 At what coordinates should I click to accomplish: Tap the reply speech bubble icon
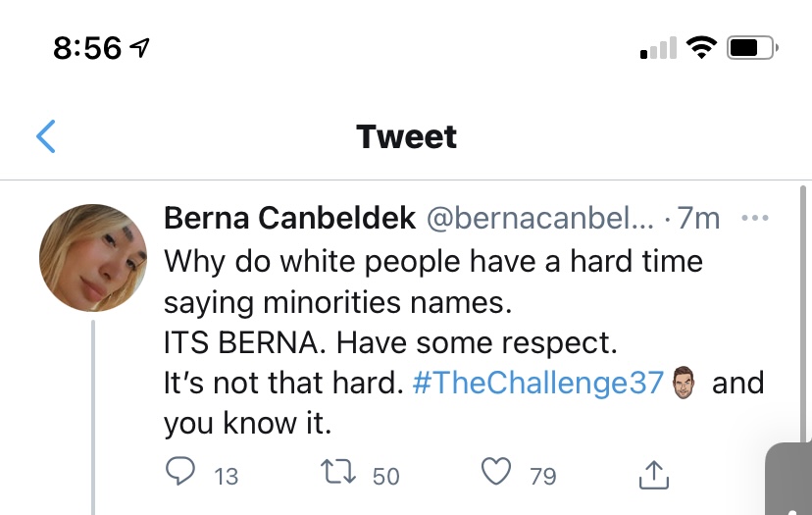tap(180, 472)
